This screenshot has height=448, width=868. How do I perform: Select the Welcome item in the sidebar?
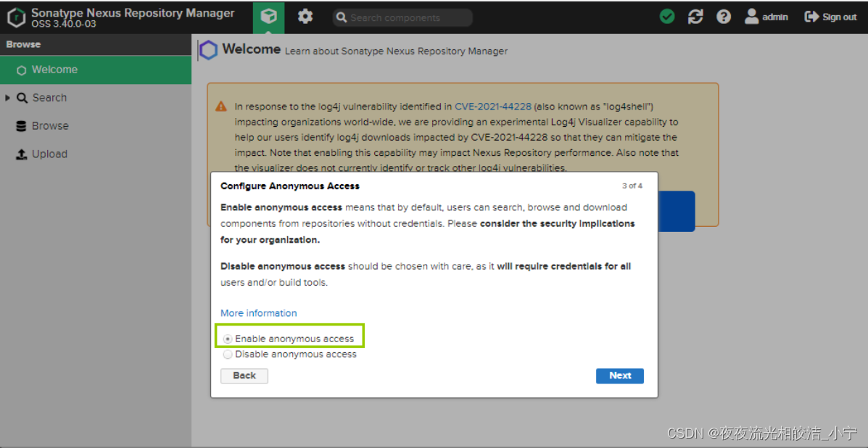[96, 70]
